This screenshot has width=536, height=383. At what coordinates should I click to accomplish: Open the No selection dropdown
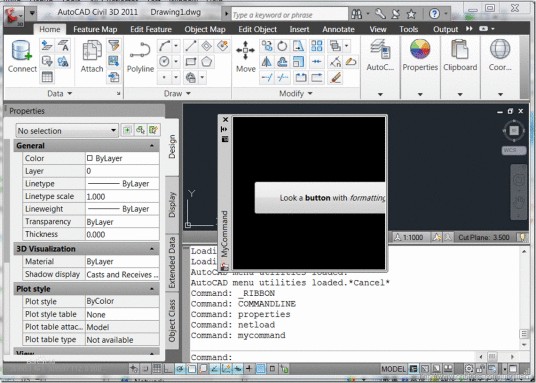tap(67, 131)
